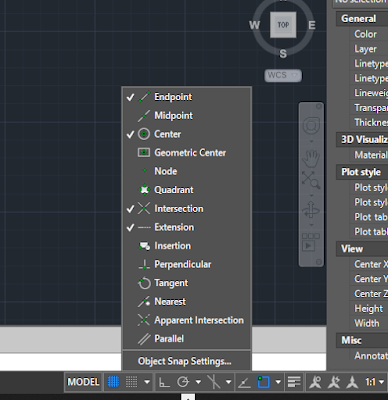Viewport: 388px width, 400px height.
Task: Expand the object snap dropdown arrow
Action: [x=278, y=382]
